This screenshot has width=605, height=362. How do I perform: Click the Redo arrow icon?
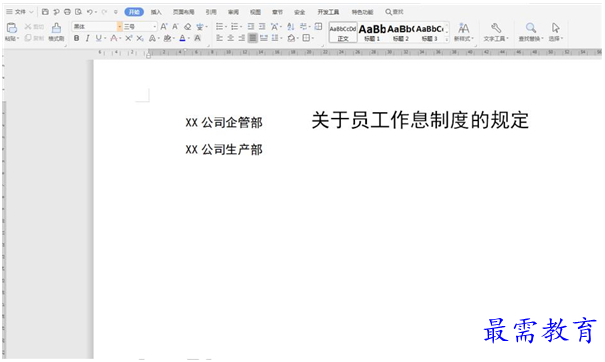point(104,12)
